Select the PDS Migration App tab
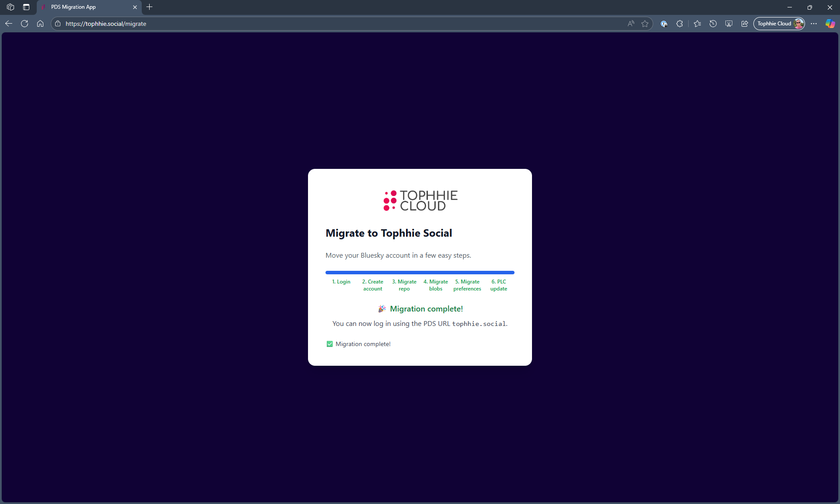 pyautogui.click(x=89, y=7)
